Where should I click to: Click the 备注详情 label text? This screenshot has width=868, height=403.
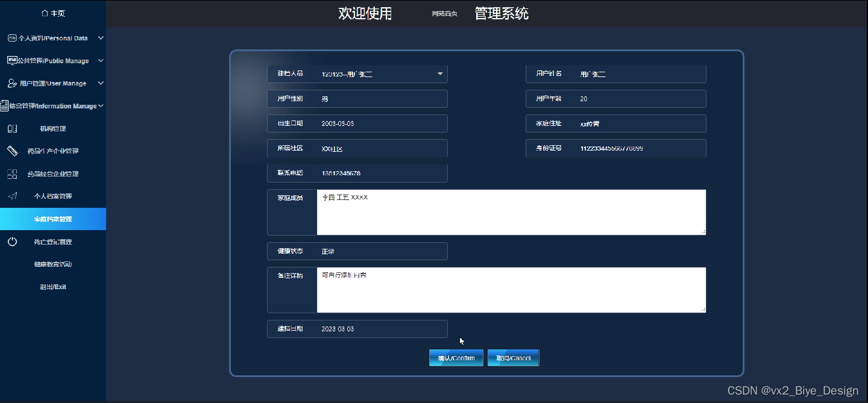coord(290,275)
